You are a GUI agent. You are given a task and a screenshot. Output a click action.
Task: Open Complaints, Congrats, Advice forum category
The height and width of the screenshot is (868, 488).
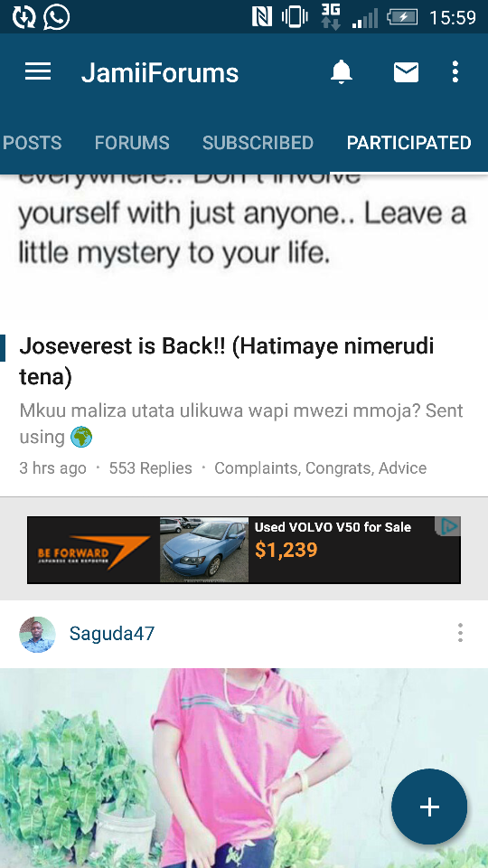(320, 468)
